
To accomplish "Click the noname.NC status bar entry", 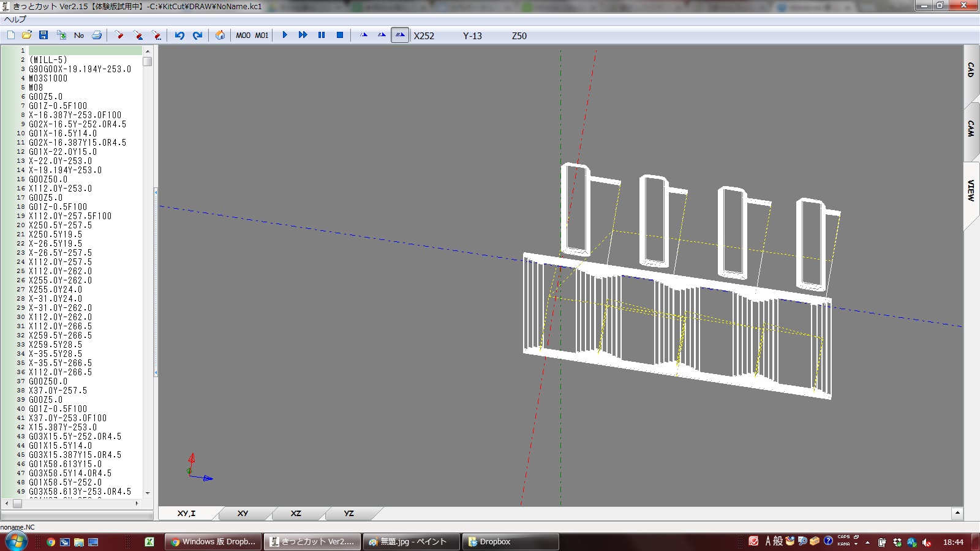I will 18,527.
